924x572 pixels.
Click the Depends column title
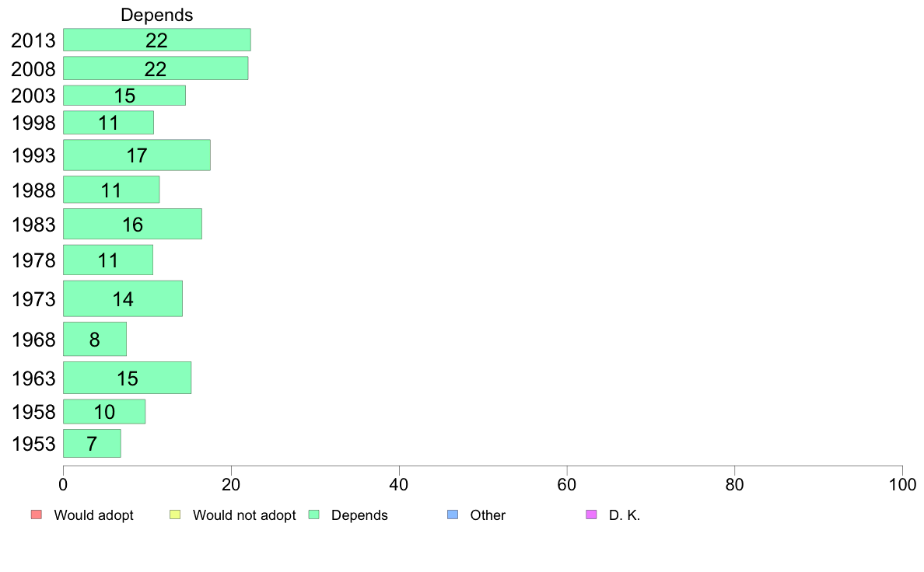157,15
